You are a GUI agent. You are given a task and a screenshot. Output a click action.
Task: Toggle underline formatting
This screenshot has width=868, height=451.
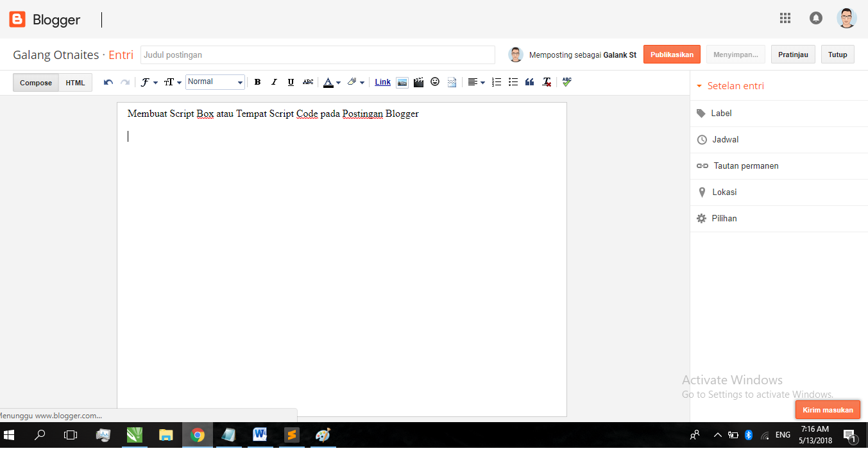click(291, 82)
